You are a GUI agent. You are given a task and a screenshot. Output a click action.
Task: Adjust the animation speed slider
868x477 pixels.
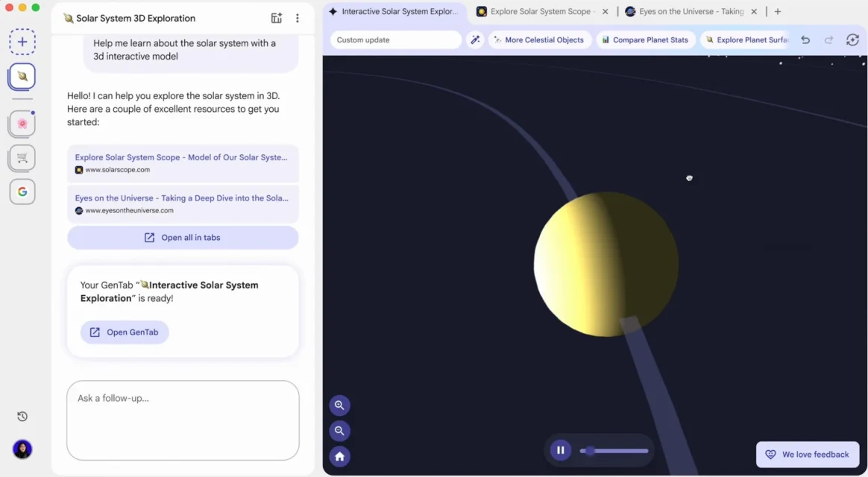pos(590,451)
